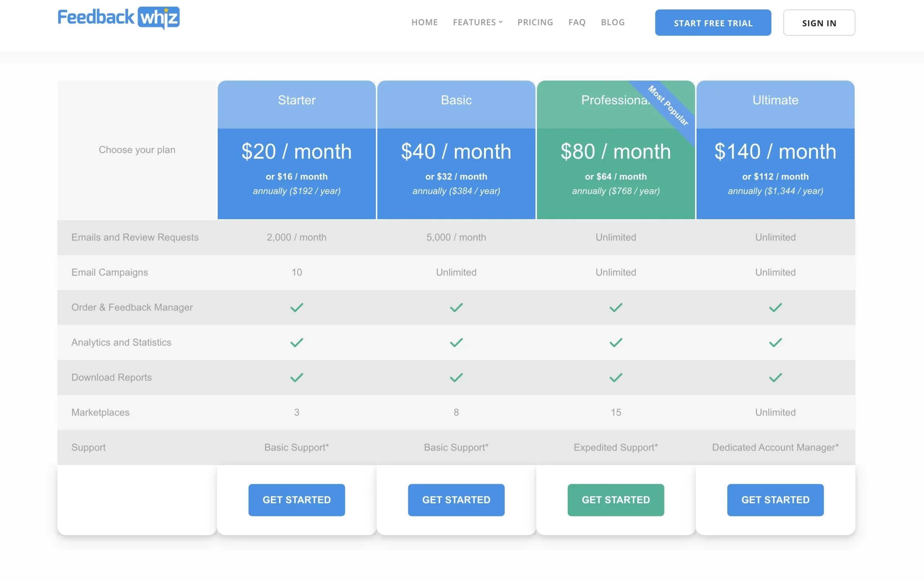Click the Starter plan checkmark for Order & Feedback Manager
The image size is (924, 581).
(x=296, y=307)
